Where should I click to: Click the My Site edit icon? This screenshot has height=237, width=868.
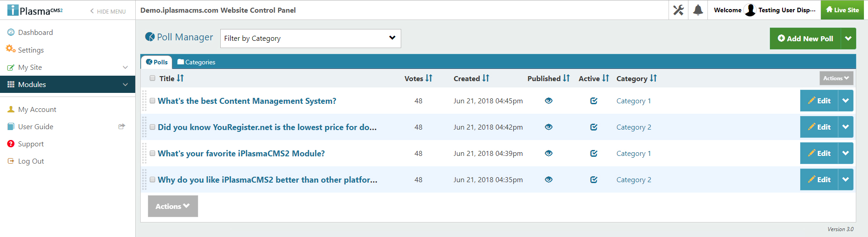click(x=11, y=67)
